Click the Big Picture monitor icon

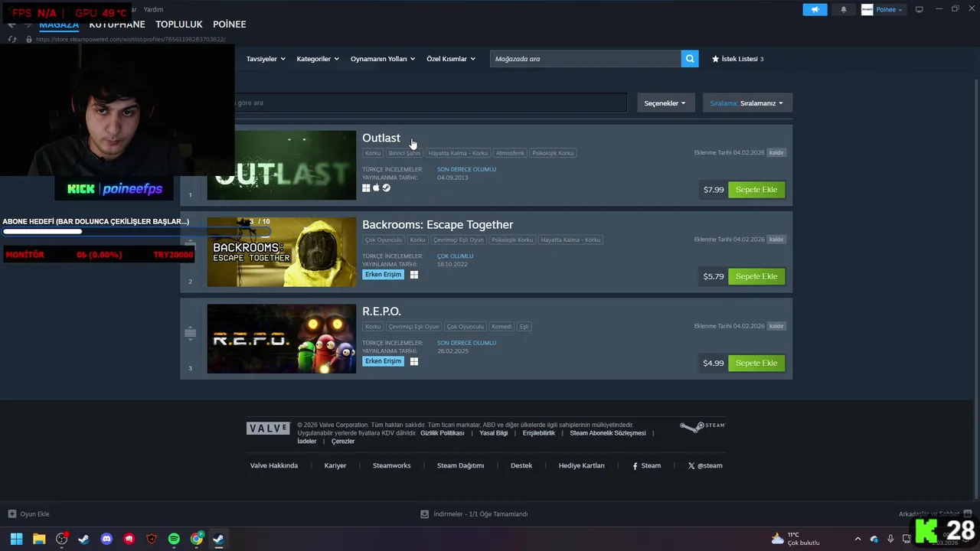tap(920, 9)
